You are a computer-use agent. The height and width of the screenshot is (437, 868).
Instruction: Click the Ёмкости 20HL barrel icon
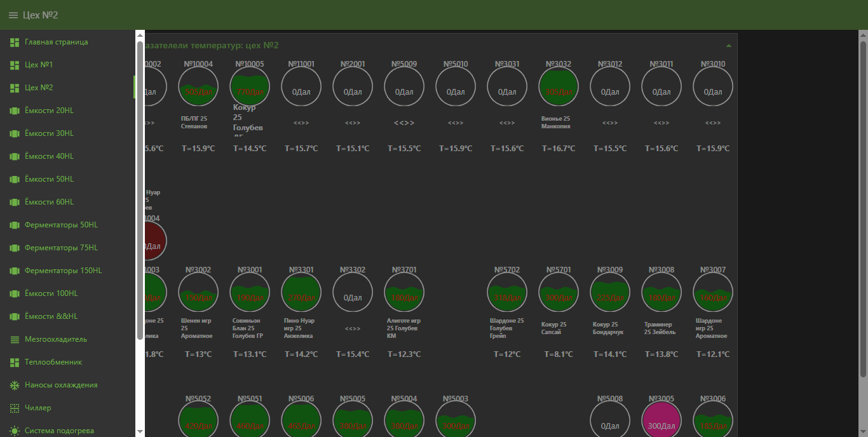tap(15, 111)
